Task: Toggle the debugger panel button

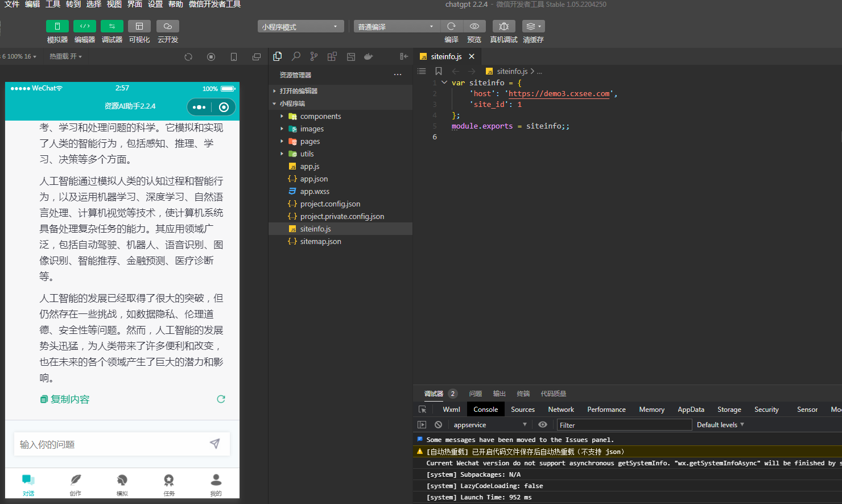Action: [112, 26]
